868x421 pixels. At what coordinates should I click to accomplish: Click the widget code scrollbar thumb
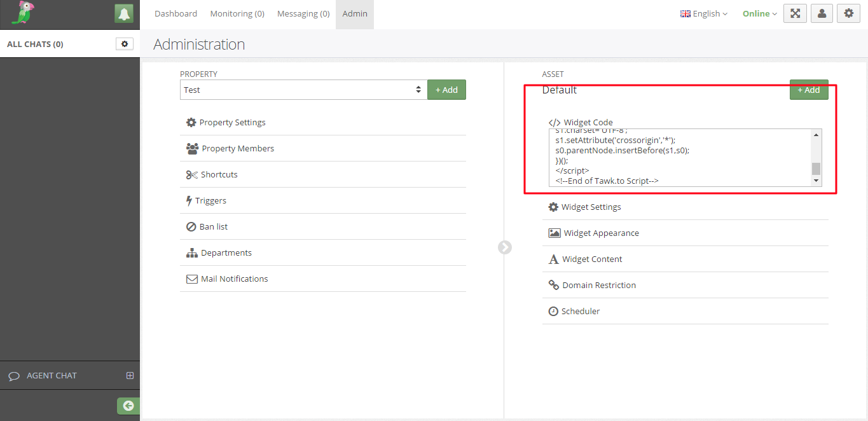(x=816, y=169)
